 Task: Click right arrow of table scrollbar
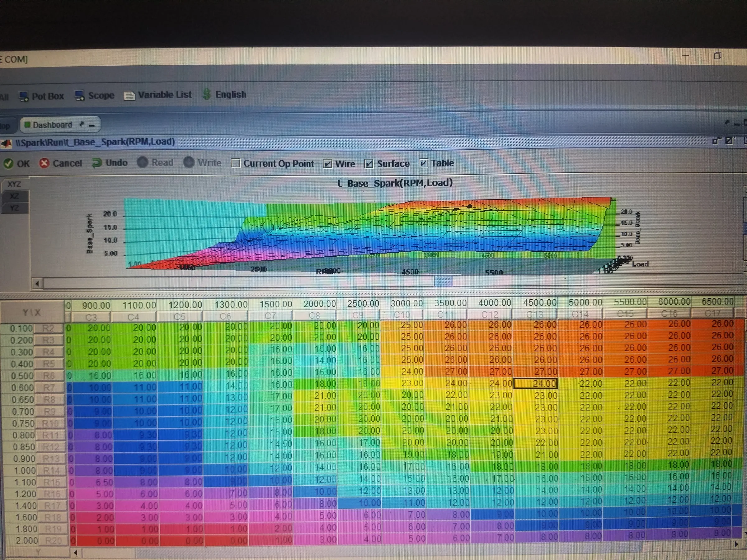(736, 544)
